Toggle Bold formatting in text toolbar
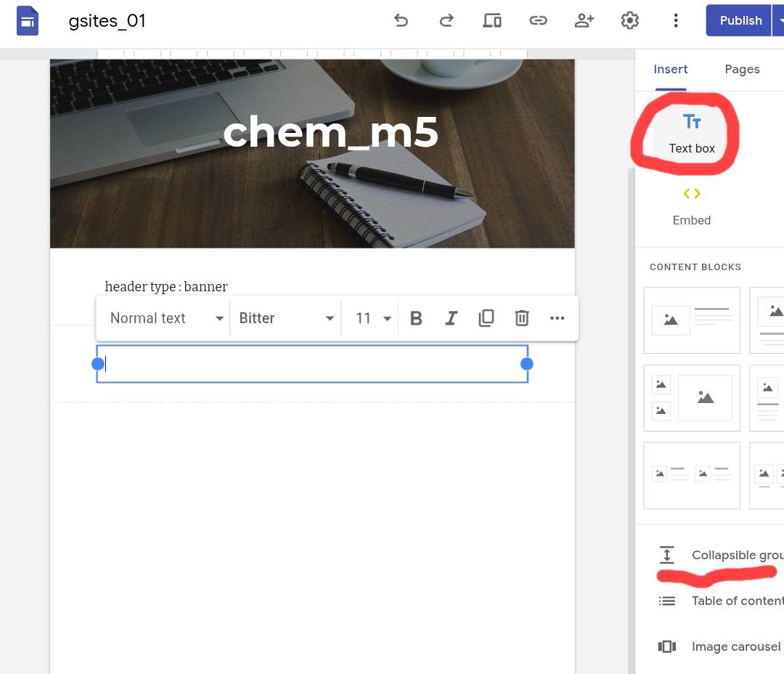 [416, 318]
